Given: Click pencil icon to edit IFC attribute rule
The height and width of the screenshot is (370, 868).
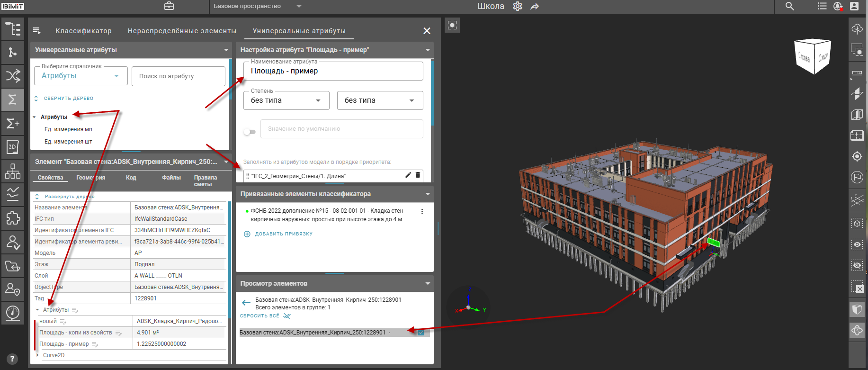Looking at the screenshot, I should 408,175.
